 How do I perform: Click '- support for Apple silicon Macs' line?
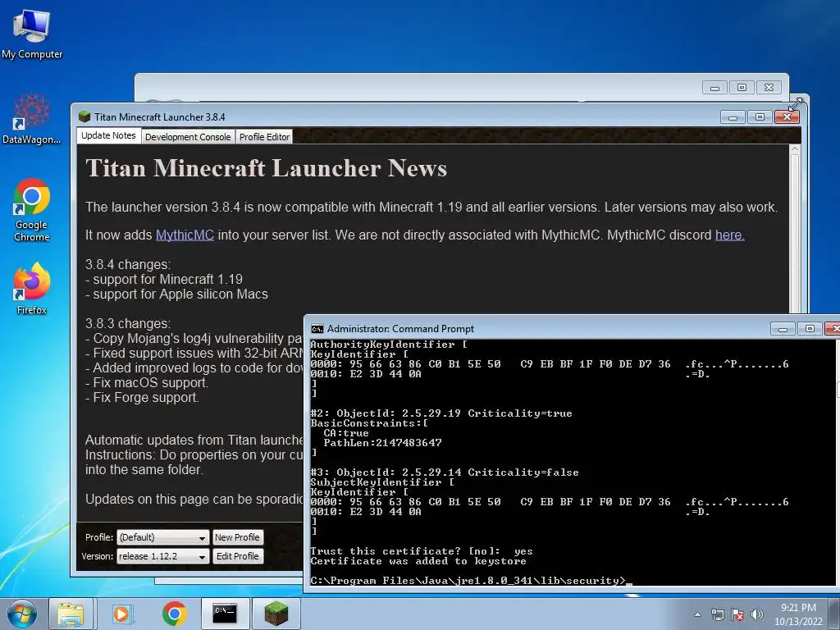point(177,294)
